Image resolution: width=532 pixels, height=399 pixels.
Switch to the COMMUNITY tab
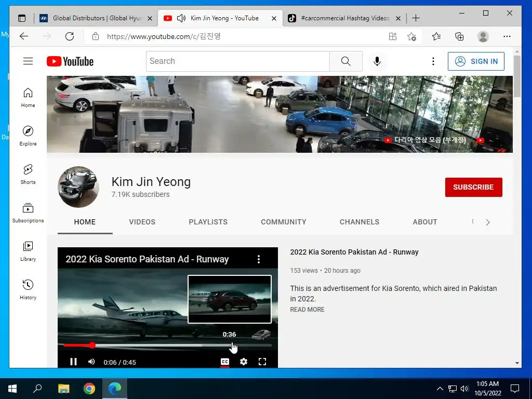coord(283,222)
